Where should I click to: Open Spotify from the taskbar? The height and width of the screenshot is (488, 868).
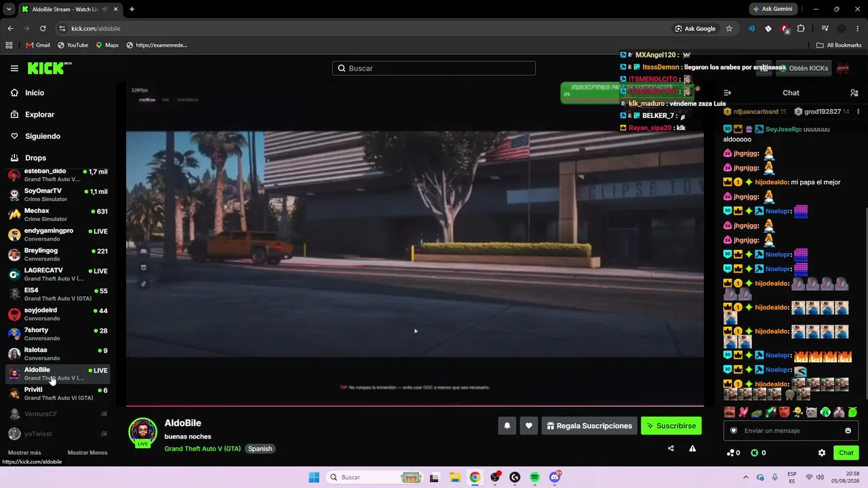click(535, 477)
